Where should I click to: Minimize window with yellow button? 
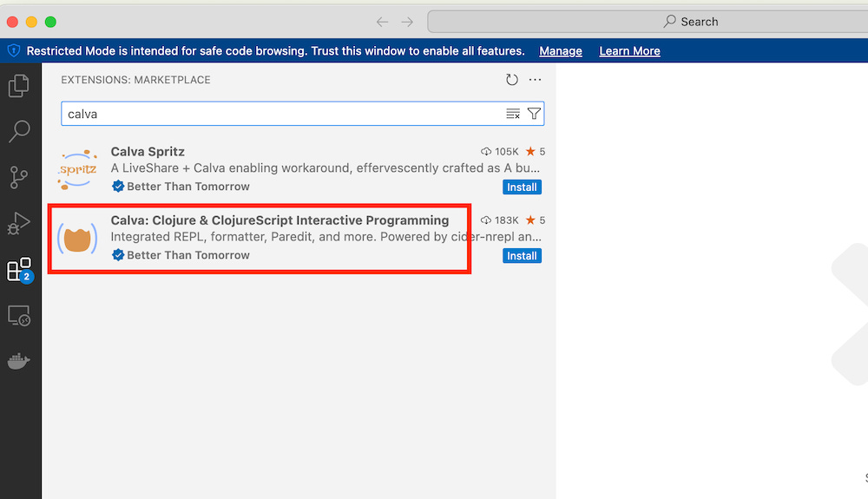click(31, 22)
